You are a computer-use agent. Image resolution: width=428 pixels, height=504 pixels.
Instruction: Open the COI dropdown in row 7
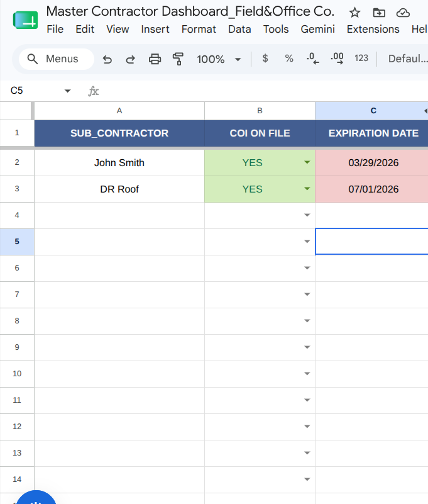(307, 294)
